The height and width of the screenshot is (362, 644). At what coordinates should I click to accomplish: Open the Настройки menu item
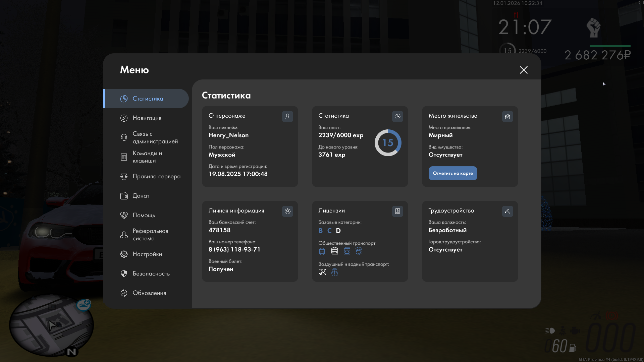[x=147, y=254]
